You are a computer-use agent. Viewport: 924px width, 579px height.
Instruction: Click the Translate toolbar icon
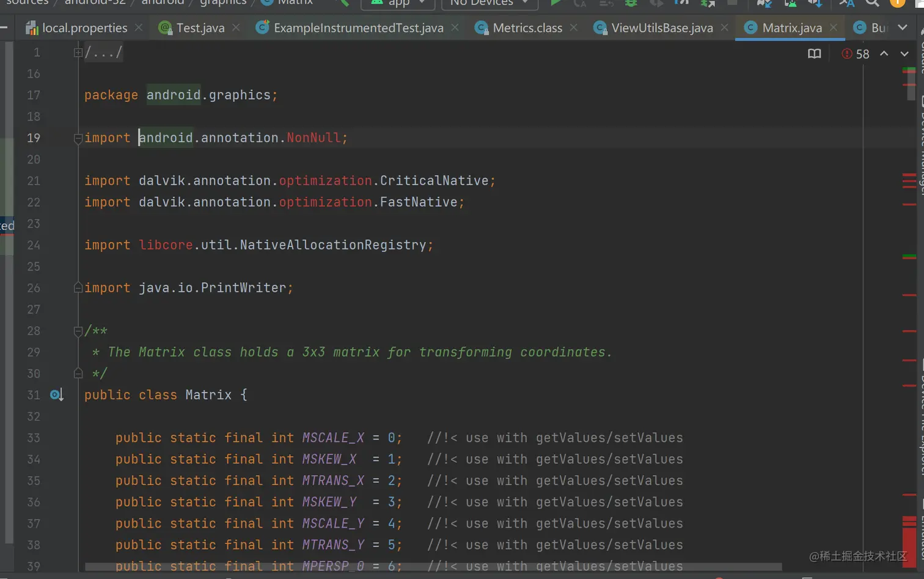[x=846, y=3]
